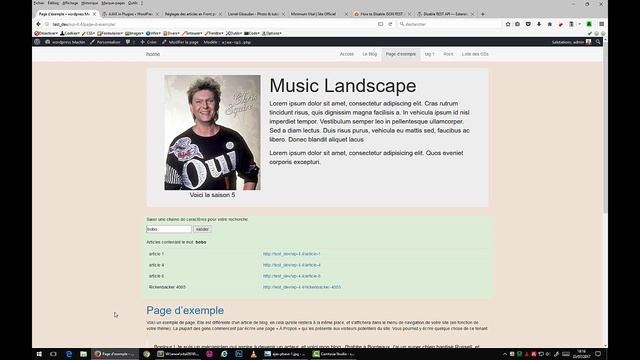Image resolution: width=640 pixels, height=360 pixels.
Task: Expand the Cookies web developer dropdown
Action: click(x=70, y=33)
